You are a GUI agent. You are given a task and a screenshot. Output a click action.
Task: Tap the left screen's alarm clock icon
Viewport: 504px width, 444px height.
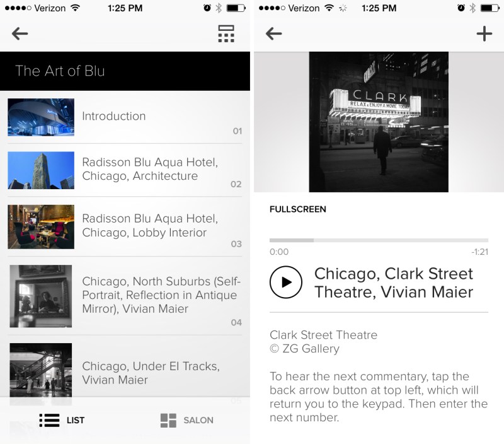tap(207, 8)
